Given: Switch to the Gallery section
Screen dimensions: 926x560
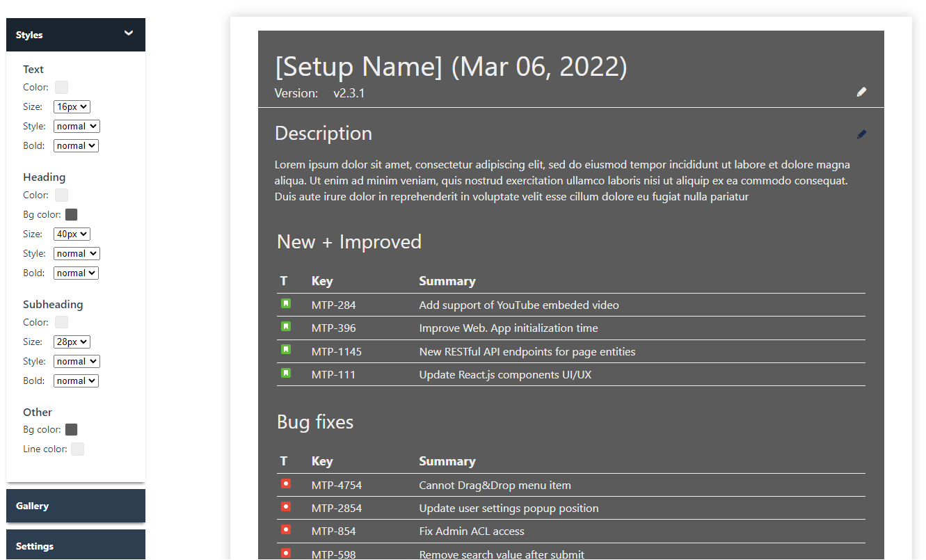Looking at the screenshot, I should pyautogui.click(x=75, y=506).
